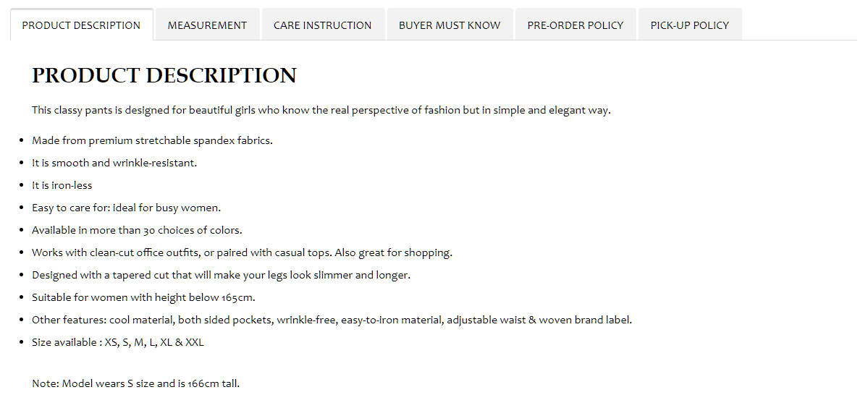Click the "It is iron-less" bullet

62,185
